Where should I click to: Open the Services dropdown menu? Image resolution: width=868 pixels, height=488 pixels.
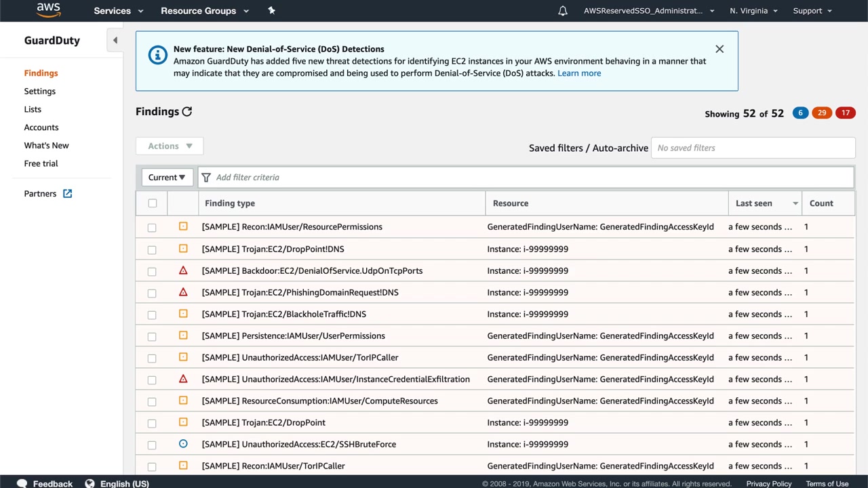click(119, 11)
